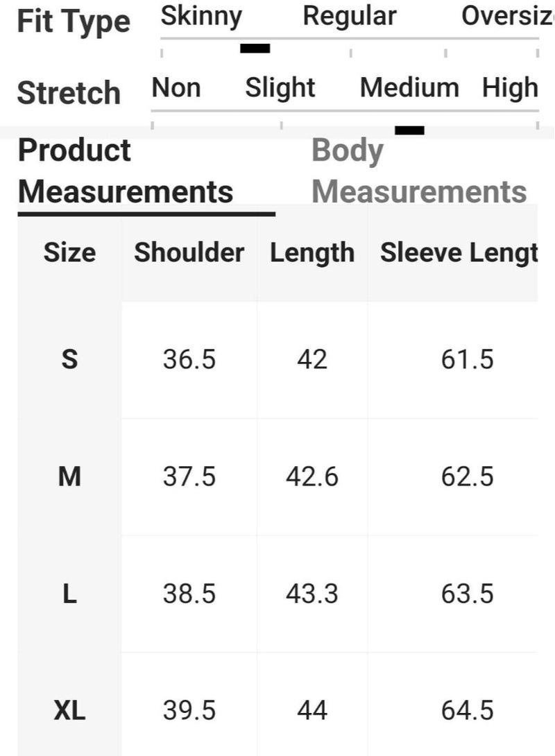
Task: Click the High stretch label
Action: click(x=510, y=88)
